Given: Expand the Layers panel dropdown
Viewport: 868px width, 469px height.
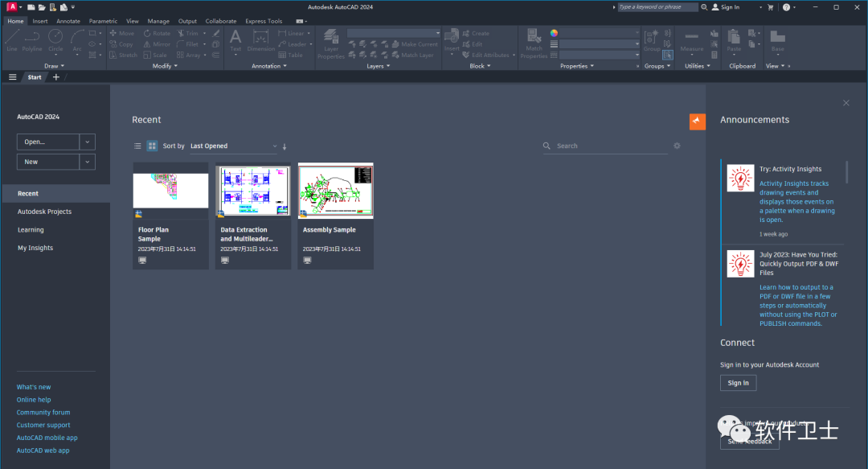Looking at the screenshot, I should (378, 66).
